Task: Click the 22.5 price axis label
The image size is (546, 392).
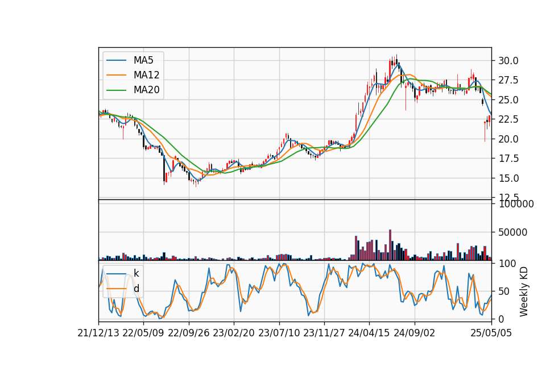Action: coord(508,120)
